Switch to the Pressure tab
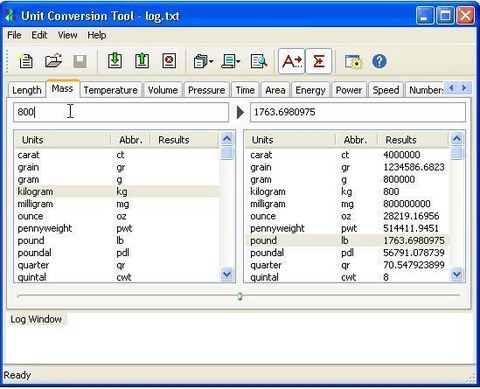The height and width of the screenshot is (389, 480). click(206, 90)
